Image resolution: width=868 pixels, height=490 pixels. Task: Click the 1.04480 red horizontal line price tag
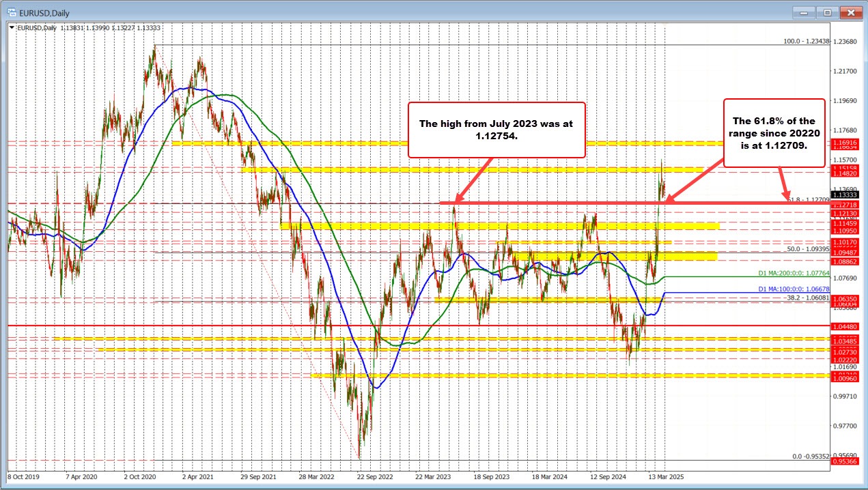(x=845, y=326)
